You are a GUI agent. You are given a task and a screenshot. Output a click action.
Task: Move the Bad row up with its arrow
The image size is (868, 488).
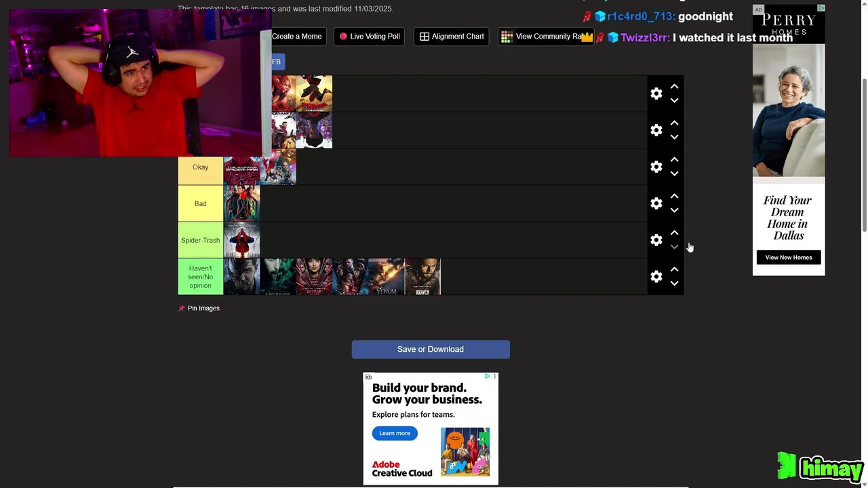pos(674,197)
